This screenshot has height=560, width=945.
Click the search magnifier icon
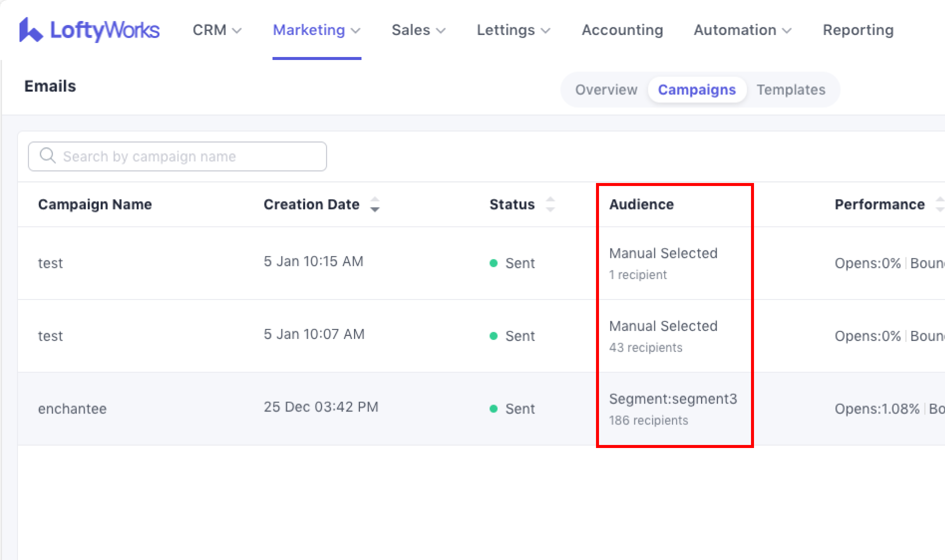point(47,156)
